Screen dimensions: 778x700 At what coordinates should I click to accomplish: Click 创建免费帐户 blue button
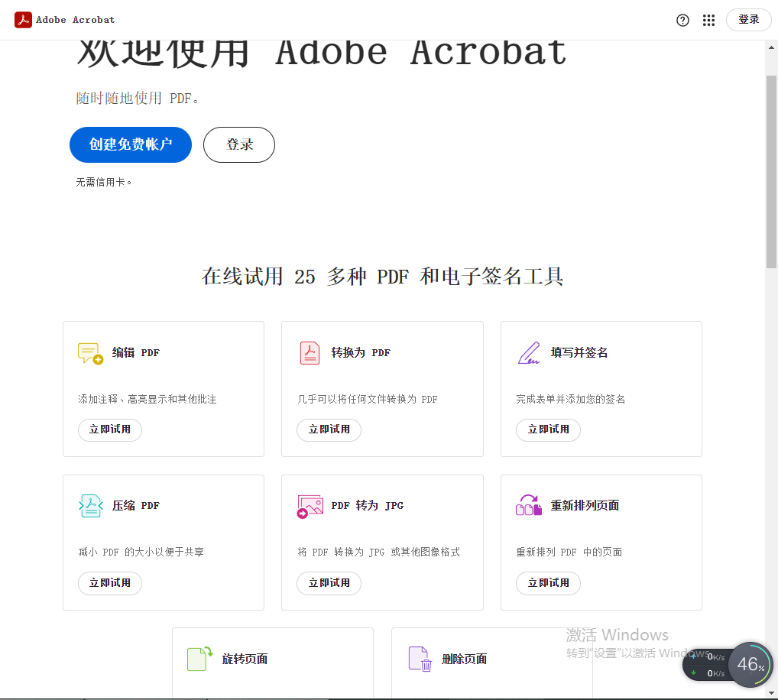point(131,144)
